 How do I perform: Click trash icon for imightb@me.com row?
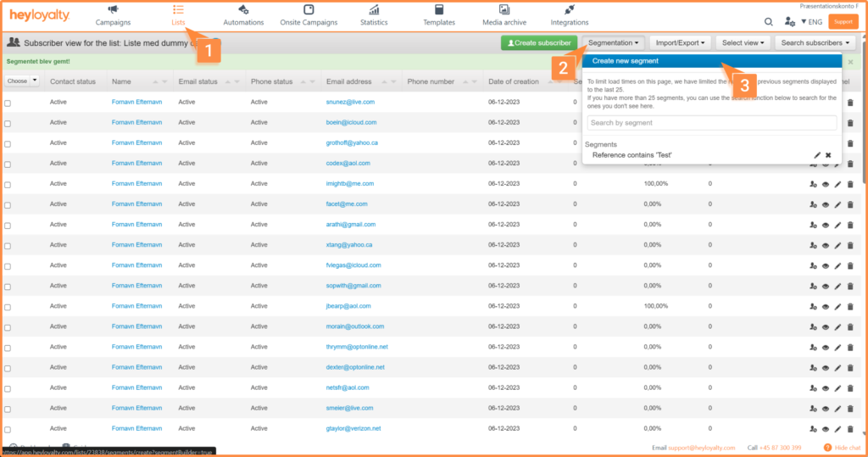click(x=850, y=184)
